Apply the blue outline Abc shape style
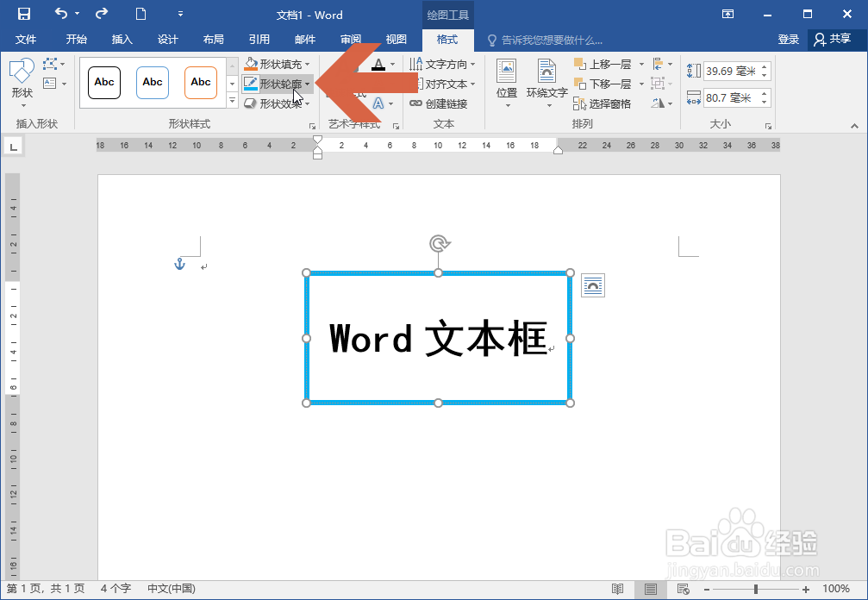 pos(153,83)
